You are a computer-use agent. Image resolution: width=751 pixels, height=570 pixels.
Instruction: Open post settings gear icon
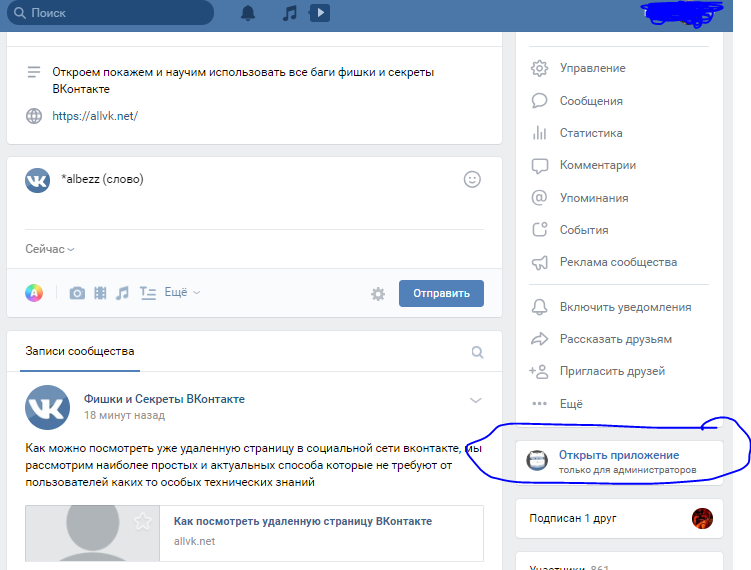coord(378,294)
